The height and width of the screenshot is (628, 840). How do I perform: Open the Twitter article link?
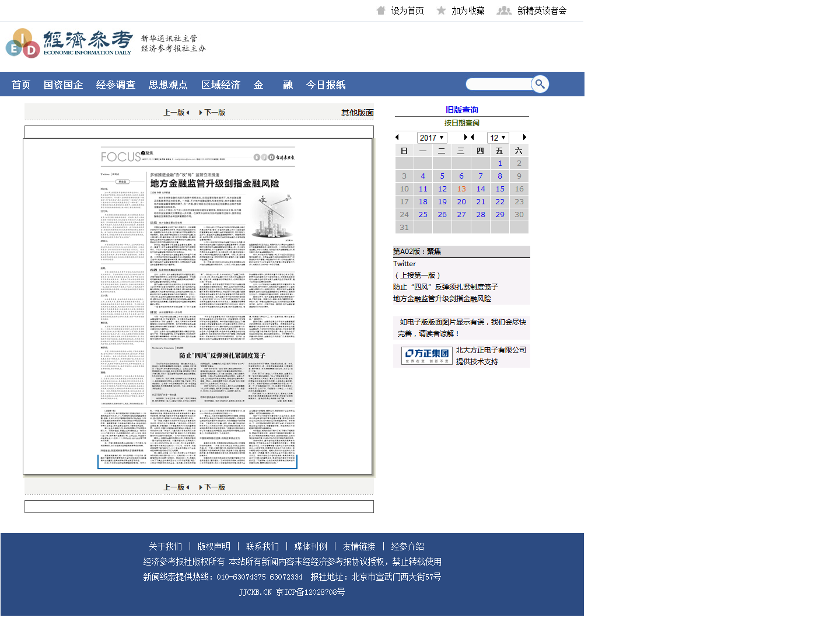404,264
